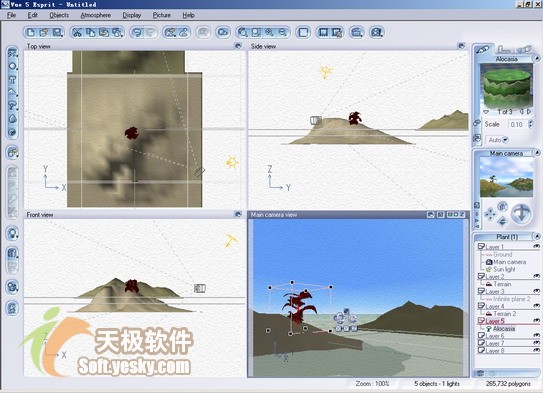Screen dimensions: 543x393
Task: Collapse the Main camera preview panel
Action: tap(536, 152)
